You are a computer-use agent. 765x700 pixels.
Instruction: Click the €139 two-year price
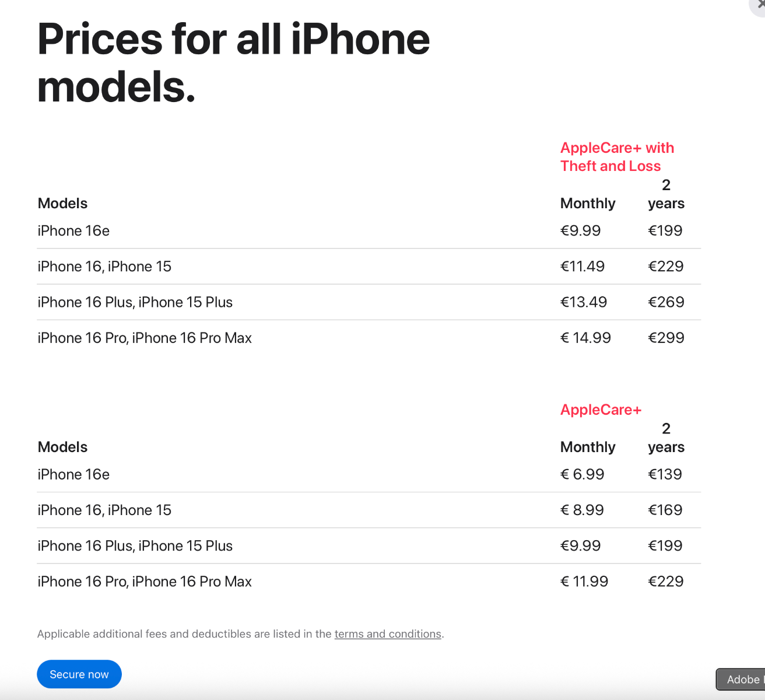click(665, 474)
